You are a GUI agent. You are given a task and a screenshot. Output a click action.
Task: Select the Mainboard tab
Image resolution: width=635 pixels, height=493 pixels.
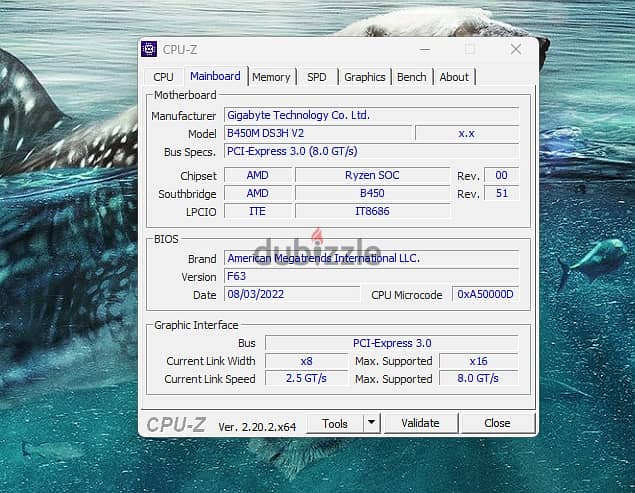click(x=215, y=76)
